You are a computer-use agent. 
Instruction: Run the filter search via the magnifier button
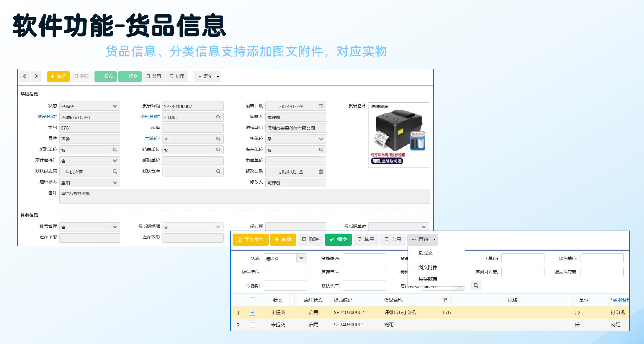pyautogui.click(x=476, y=285)
